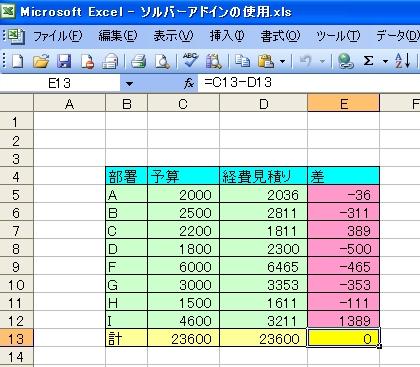Click the 計 total label cell
The height and width of the screenshot is (367, 420).
pos(126,338)
